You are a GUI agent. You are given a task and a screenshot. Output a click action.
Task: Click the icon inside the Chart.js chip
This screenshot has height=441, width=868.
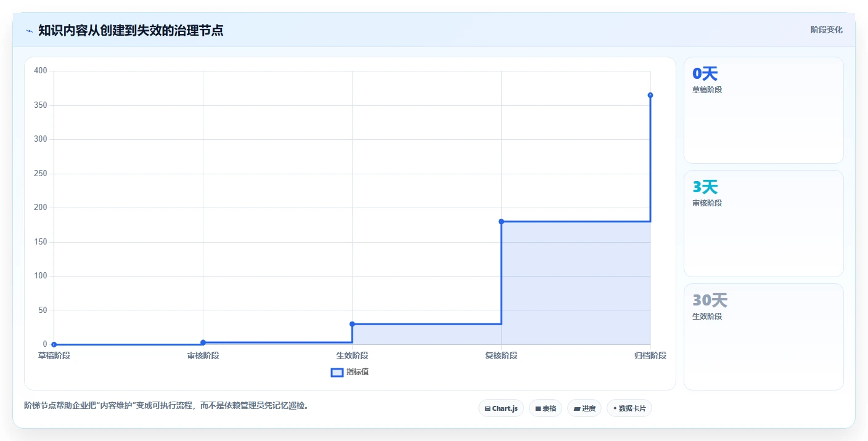[488, 408]
